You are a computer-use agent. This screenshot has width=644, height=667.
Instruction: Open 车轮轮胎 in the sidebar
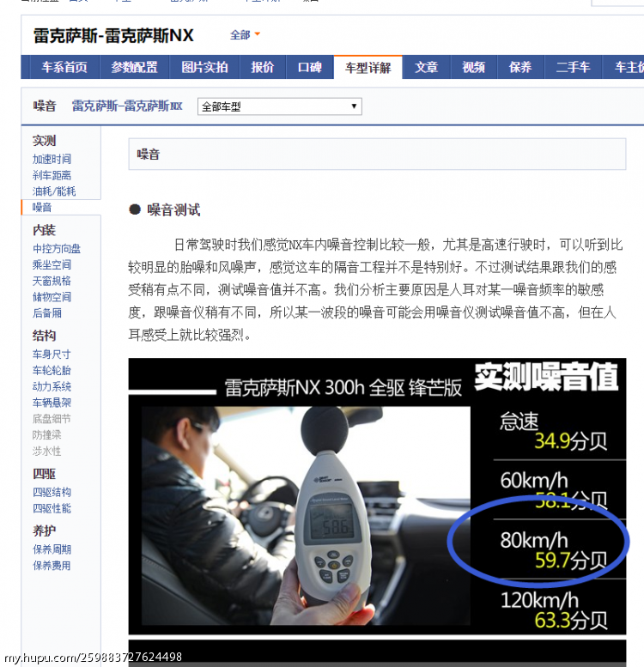pos(52,370)
